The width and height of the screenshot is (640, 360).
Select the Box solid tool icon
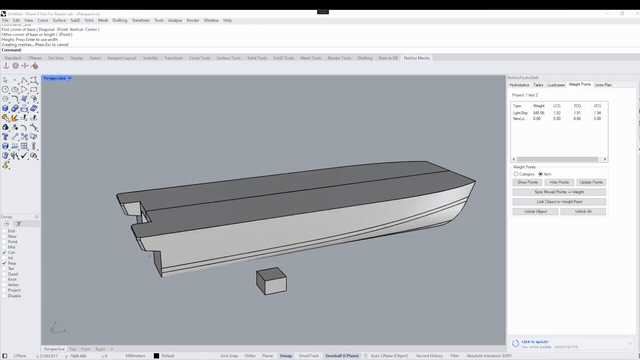pyautogui.click(x=5, y=108)
